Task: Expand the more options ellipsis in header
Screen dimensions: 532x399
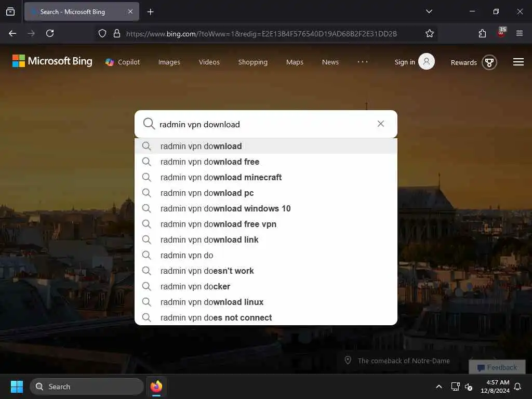Action: (362, 62)
